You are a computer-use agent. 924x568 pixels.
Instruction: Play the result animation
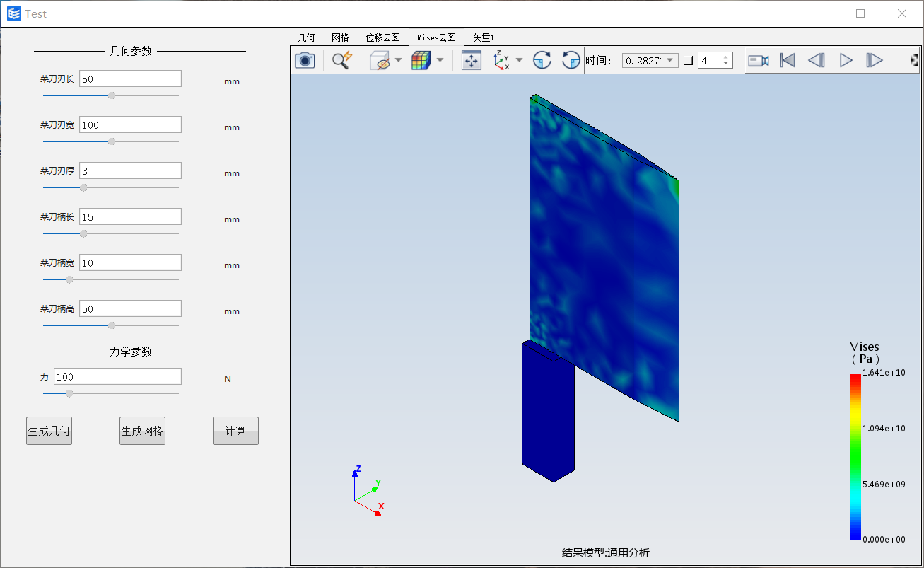tap(846, 60)
